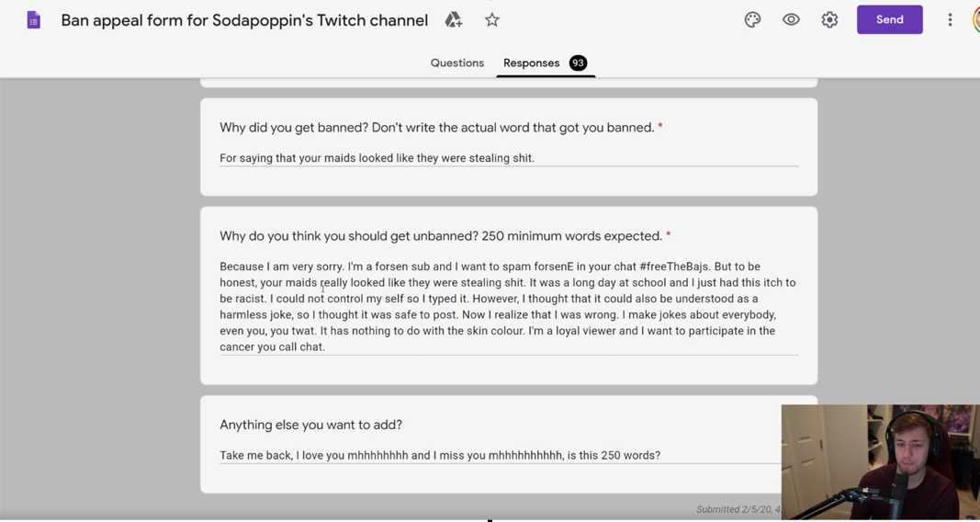Screen dimensions: 980x522
Task: Click the move to Drive folder icon
Action: [453, 20]
